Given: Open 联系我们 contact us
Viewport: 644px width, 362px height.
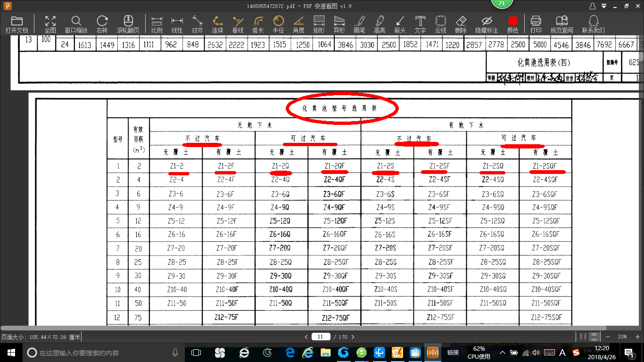Looking at the screenshot, I should click(x=594, y=25).
